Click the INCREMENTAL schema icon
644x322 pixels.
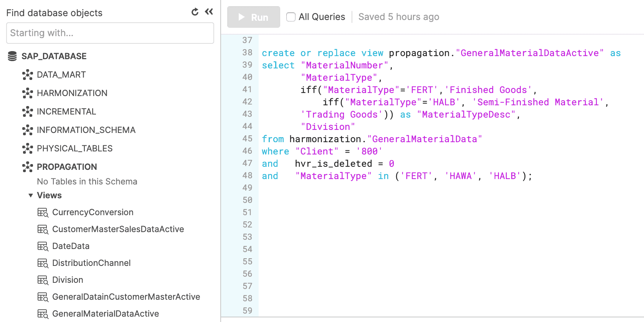27,111
